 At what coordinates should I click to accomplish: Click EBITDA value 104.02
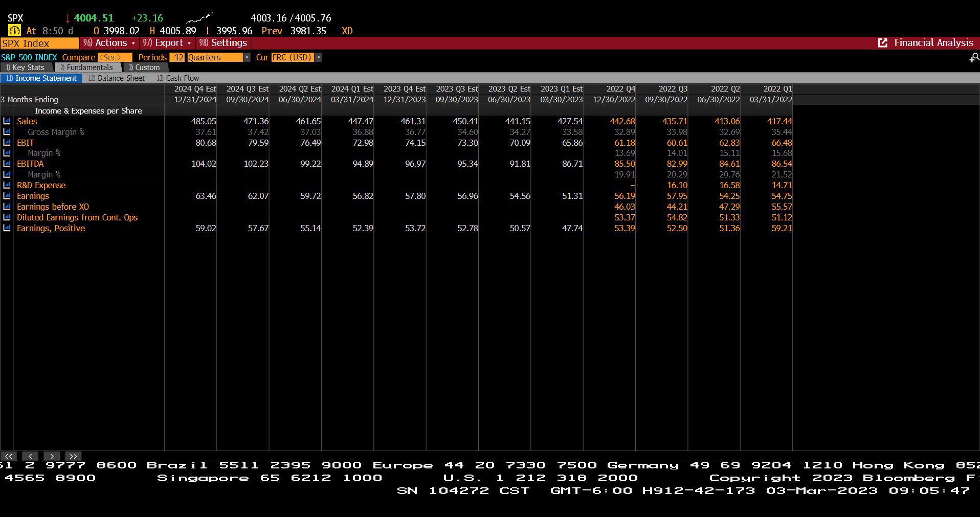204,164
